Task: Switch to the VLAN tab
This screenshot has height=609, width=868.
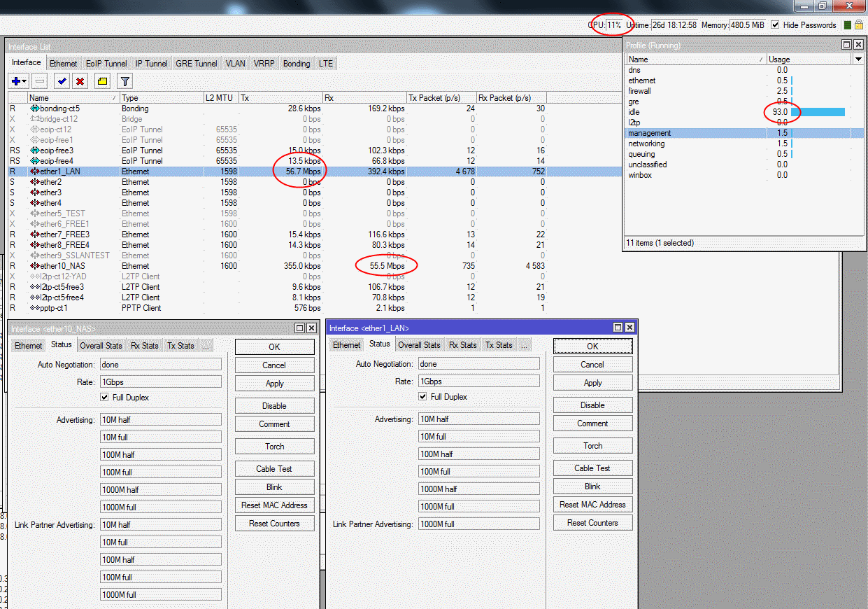Action: (236, 63)
